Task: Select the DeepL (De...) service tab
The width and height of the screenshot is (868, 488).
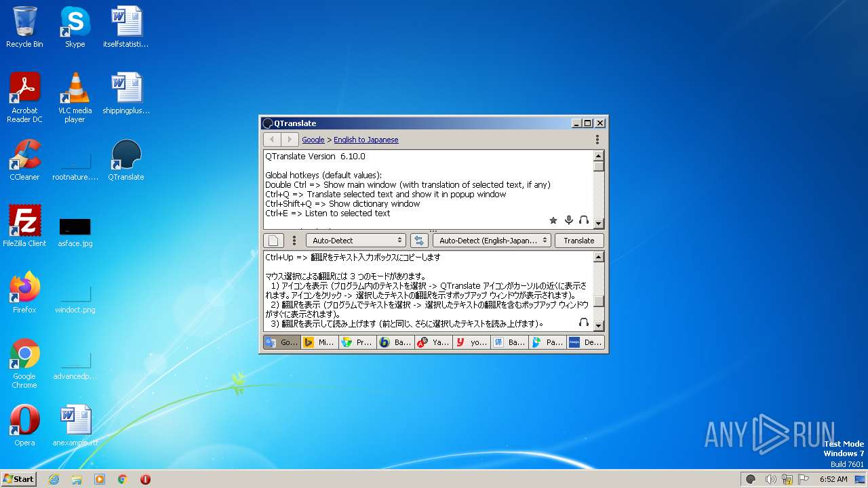Action: pos(585,342)
